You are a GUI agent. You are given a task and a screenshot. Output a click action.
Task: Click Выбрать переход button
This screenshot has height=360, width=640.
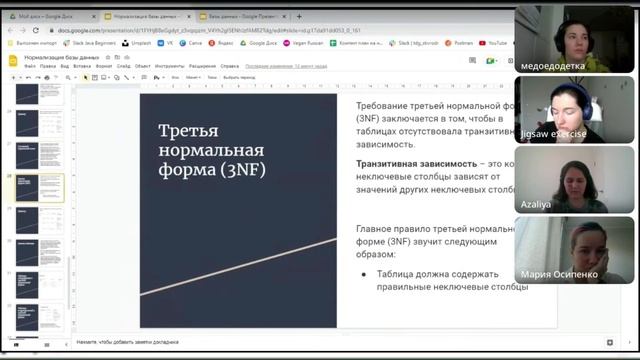(x=239, y=77)
